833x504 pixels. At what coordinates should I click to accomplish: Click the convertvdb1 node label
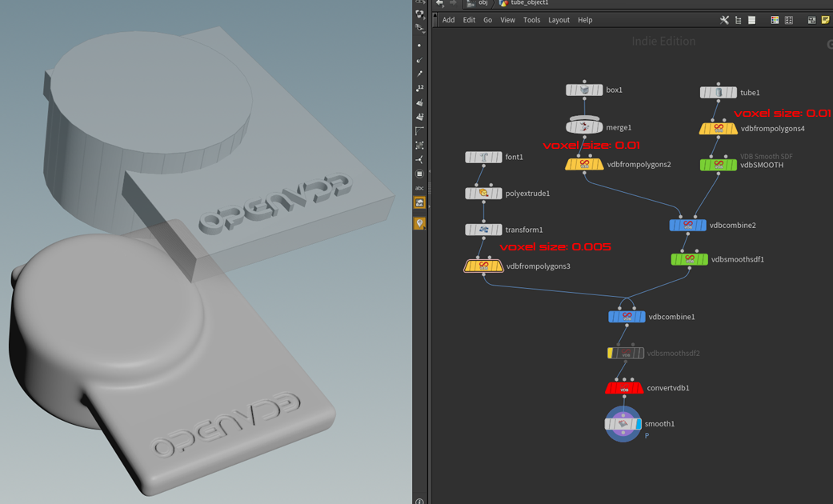point(668,388)
